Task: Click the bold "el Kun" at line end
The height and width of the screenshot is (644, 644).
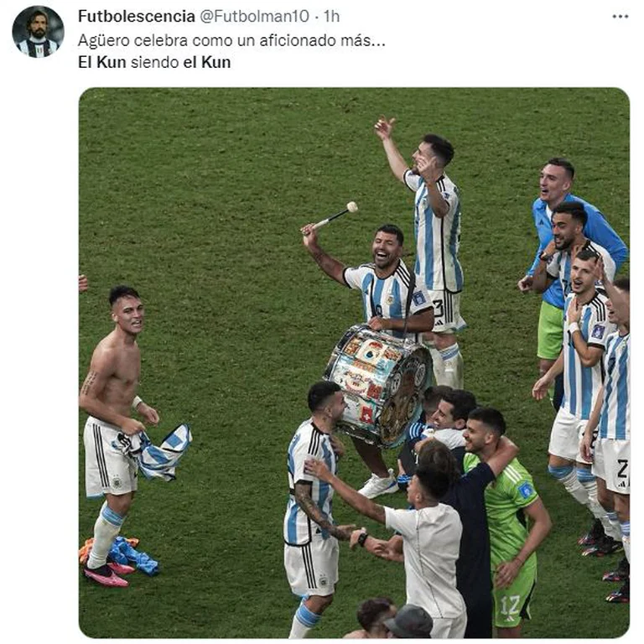Action: coord(207,62)
